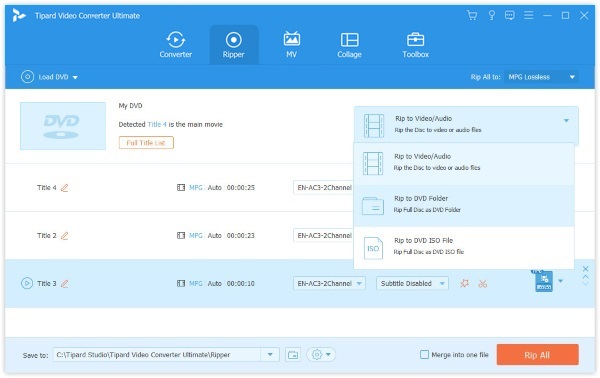
Task: Expand the Save to path dropdown
Action: pos(270,355)
